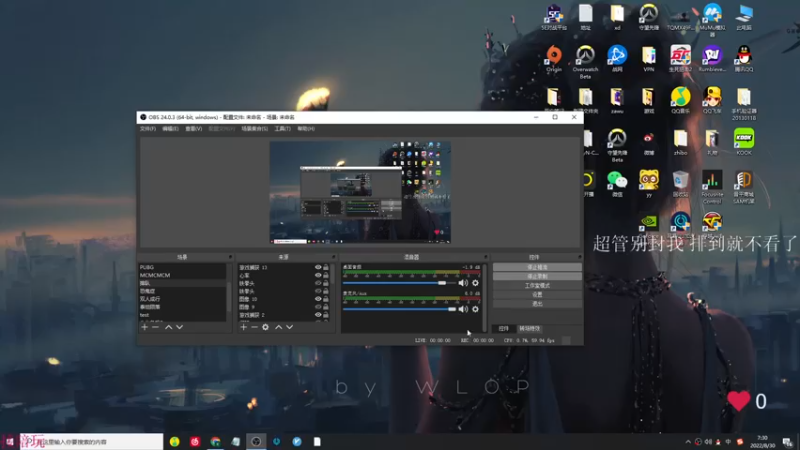Select the PUBG scene
This screenshot has width=800, height=450.
tap(182, 267)
